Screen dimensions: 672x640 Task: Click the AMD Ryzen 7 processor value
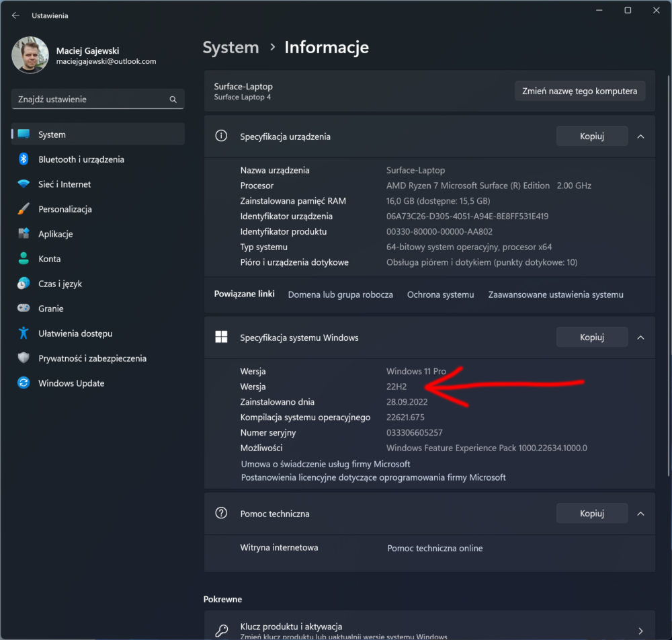point(489,186)
